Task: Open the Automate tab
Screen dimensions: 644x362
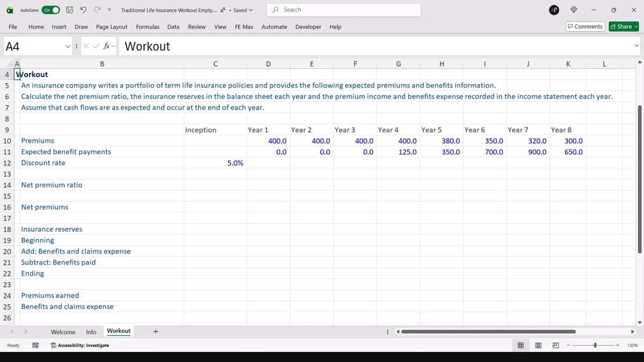Action: coord(274,27)
